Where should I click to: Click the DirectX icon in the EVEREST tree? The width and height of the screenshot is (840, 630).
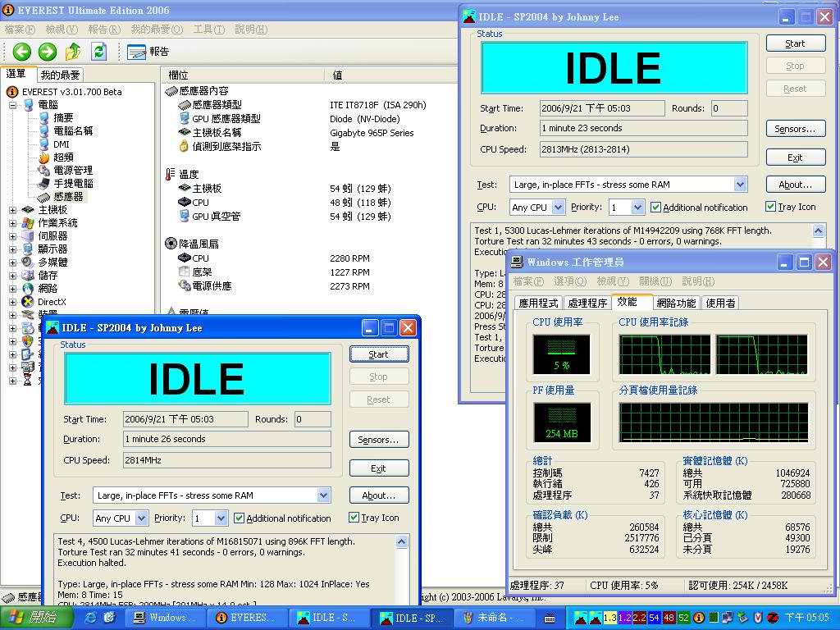(29, 302)
